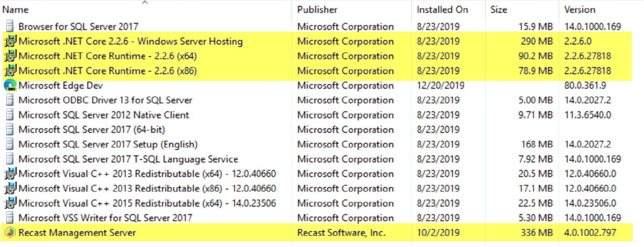
Task: Select the SQL Server 2017 T-SQL Language Service row
Action: [x=317, y=159]
